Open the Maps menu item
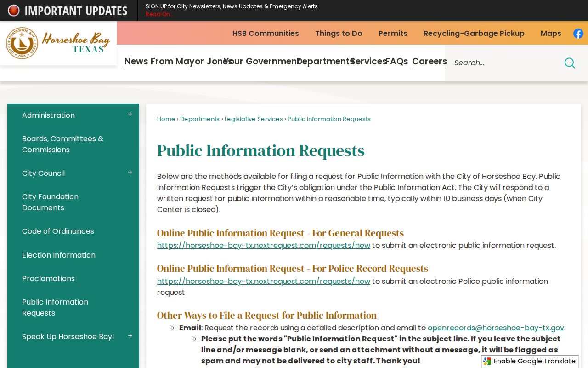 tap(551, 34)
